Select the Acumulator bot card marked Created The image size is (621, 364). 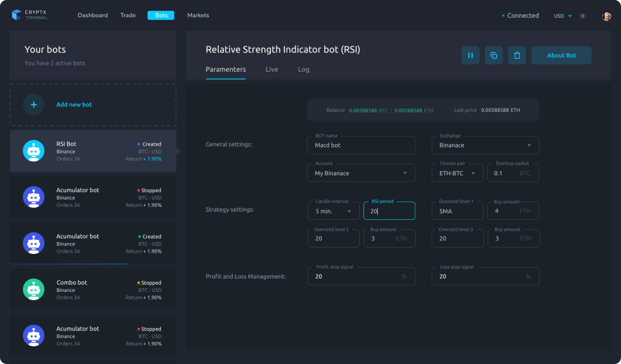(x=93, y=243)
